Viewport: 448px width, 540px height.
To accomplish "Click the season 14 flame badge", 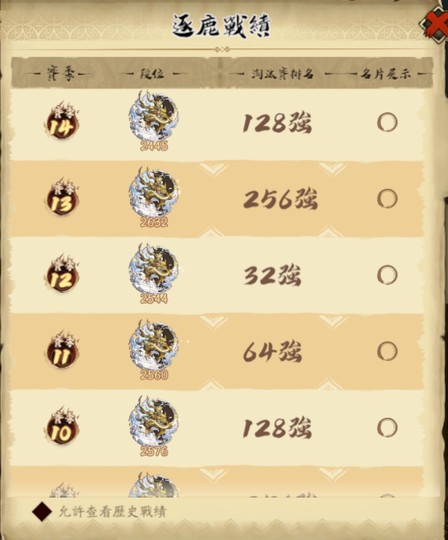I will [62, 120].
